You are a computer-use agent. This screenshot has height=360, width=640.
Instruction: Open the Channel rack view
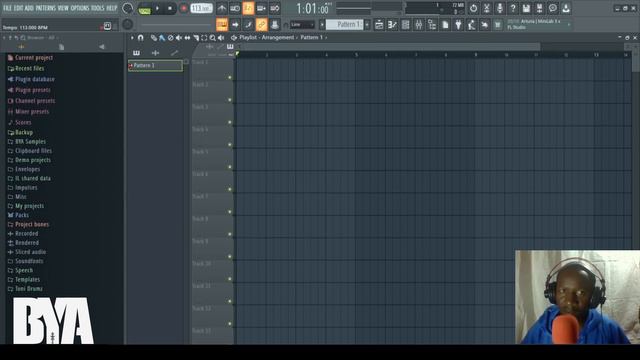(x=405, y=25)
